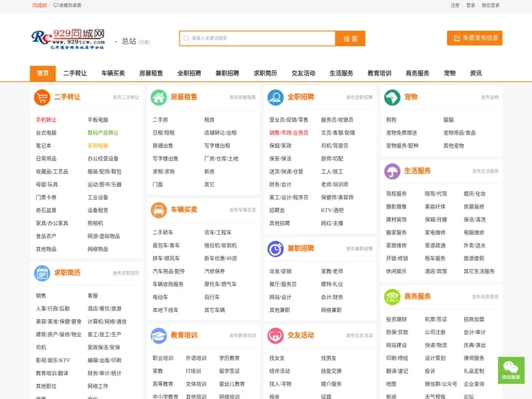Screen dimensions: 532x399
Task: Open the green 数码产品转让 link
Action: pos(103,133)
